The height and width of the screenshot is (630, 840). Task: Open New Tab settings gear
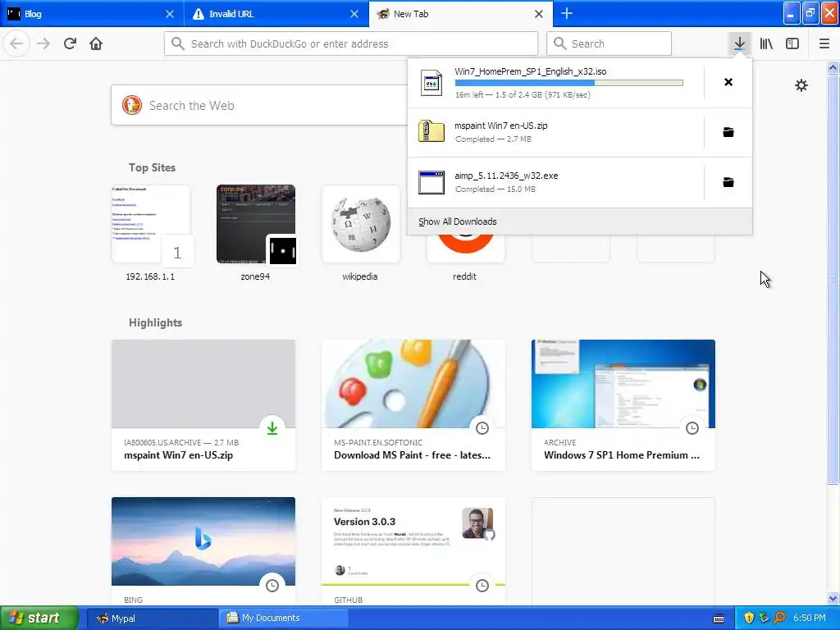tap(801, 85)
